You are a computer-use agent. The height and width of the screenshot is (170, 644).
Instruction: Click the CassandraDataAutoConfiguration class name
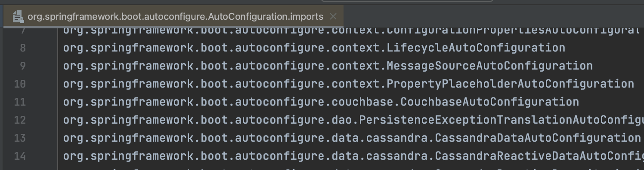538,138
